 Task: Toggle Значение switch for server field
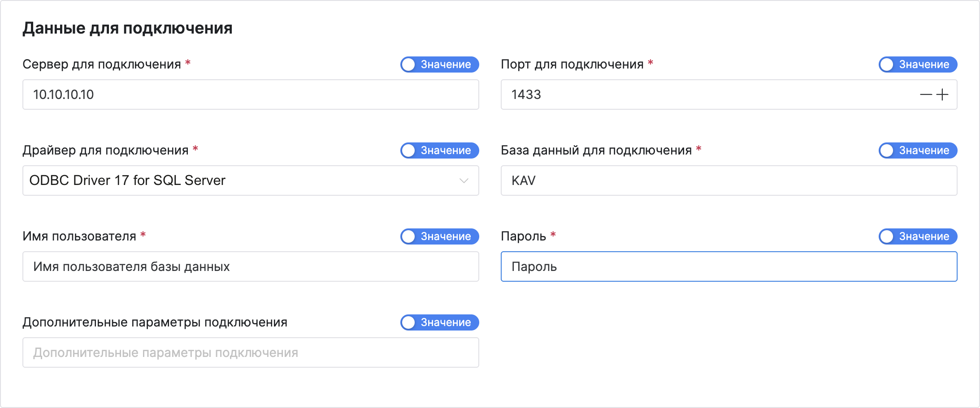[439, 64]
